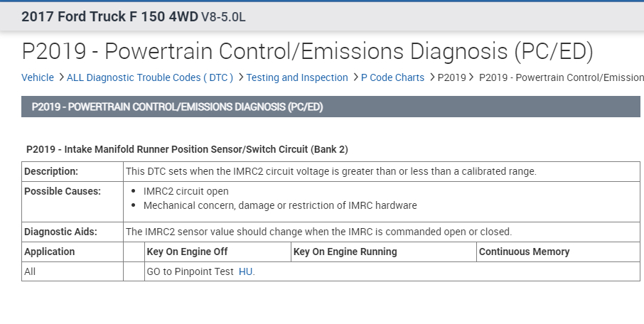Click the chevron just before P Code Charts
The width and height of the screenshot is (644, 324).
pos(355,77)
